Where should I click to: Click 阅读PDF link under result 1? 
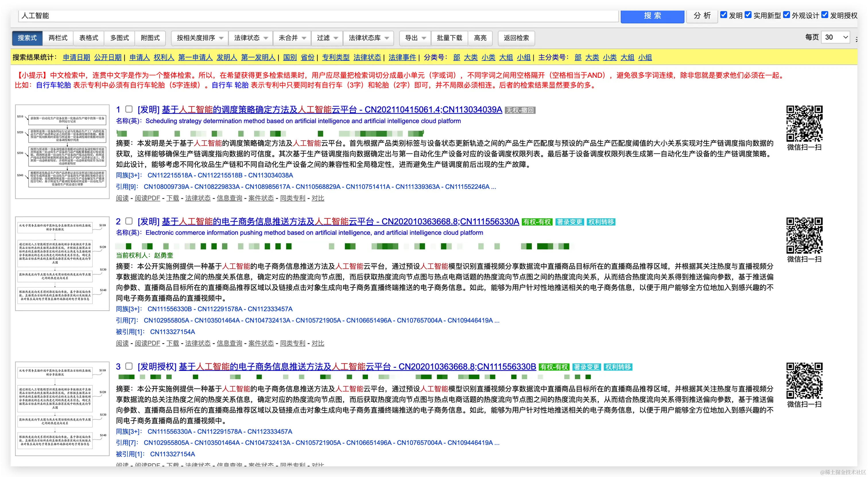point(147,198)
